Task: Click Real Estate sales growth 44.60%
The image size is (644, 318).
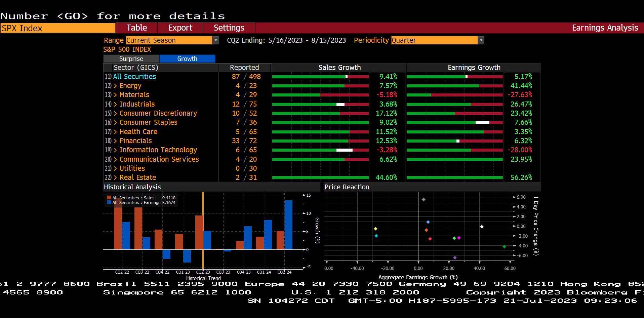Action: [x=386, y=177]
